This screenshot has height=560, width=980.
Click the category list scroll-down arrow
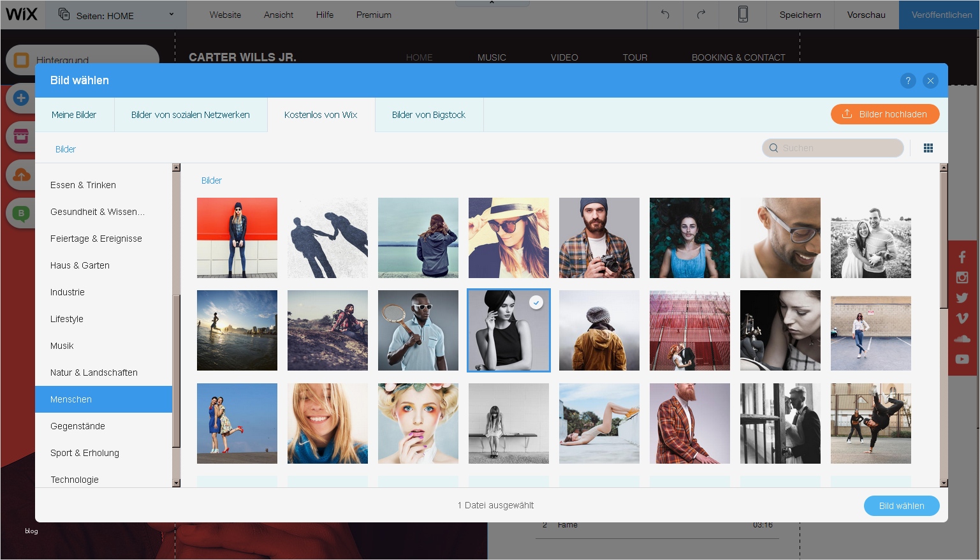pos(177,483)
